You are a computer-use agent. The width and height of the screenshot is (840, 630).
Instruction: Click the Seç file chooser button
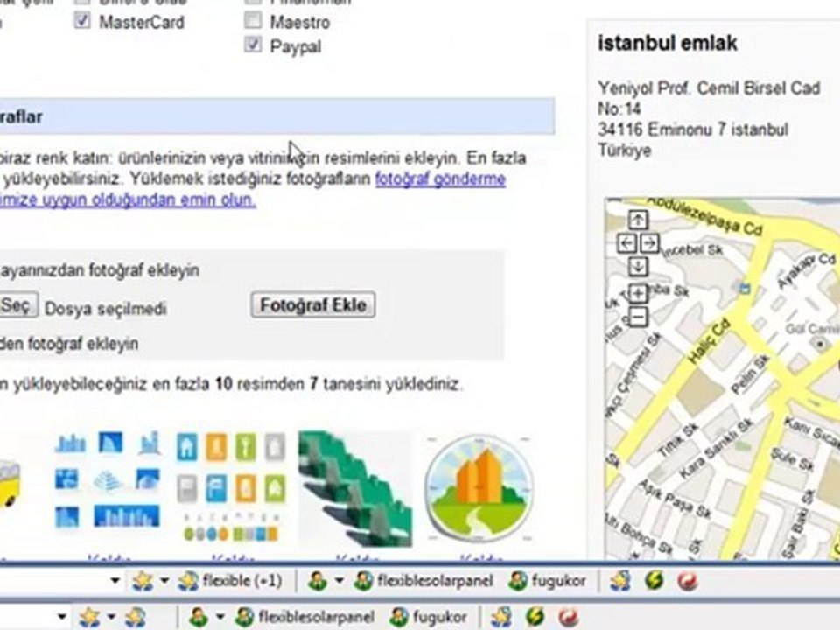pyautogui.click(x=17, y=305)
